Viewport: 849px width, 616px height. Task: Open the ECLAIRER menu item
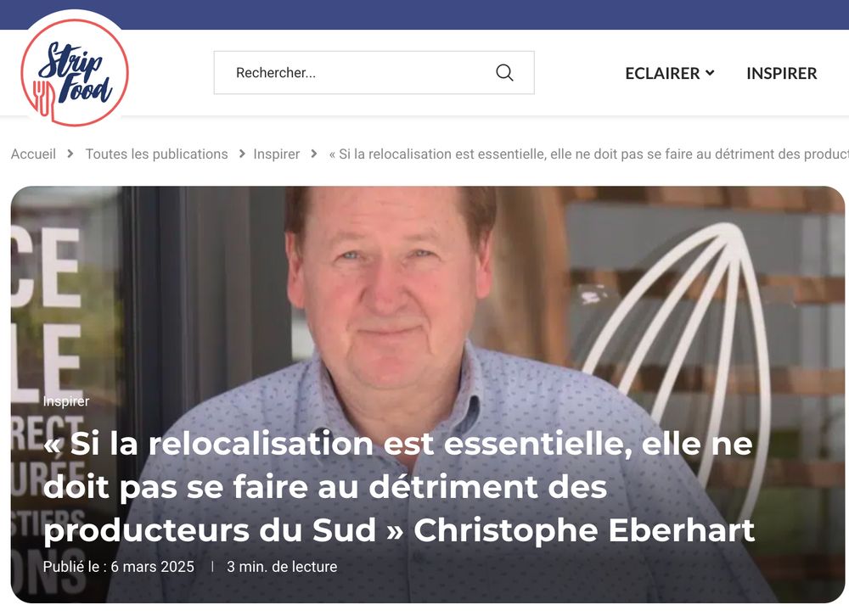[x=662, y=73]
